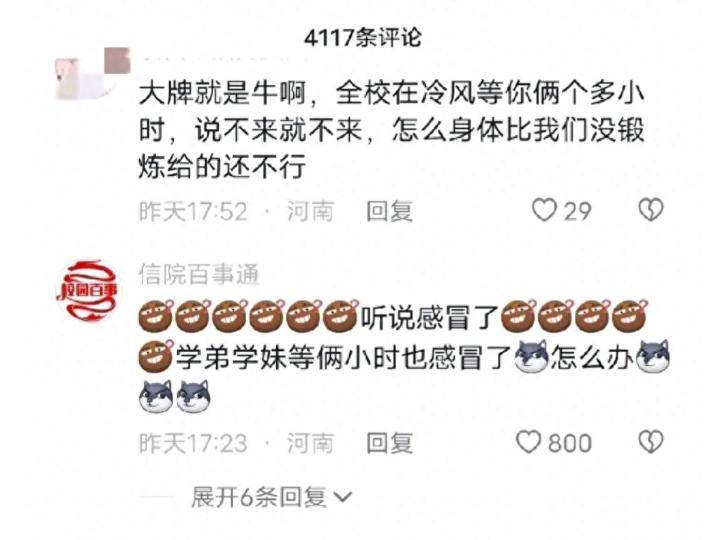
Task: Like the comment with 29 likes
Action: pyautogui.click(x=544, y=210)
